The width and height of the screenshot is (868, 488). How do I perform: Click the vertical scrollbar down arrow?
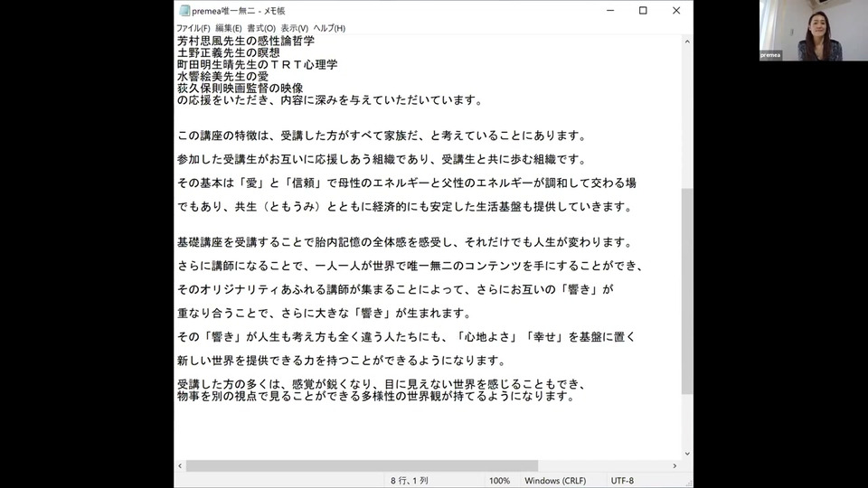pos(687,454)
